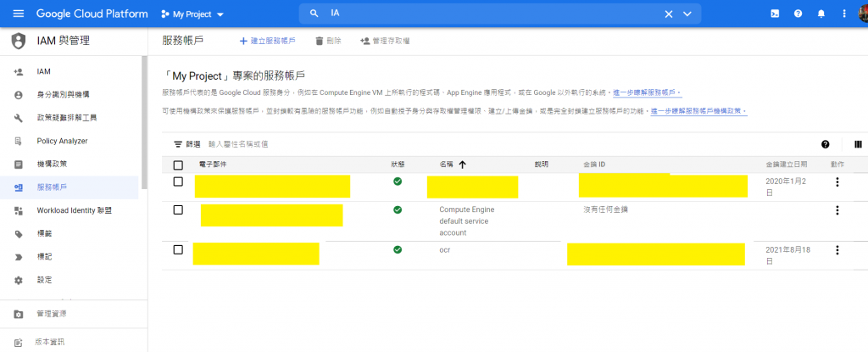This screenshot has height=352, width=868.
Task: Open the three-dot settings menu in header
Action: pos(844,14)
